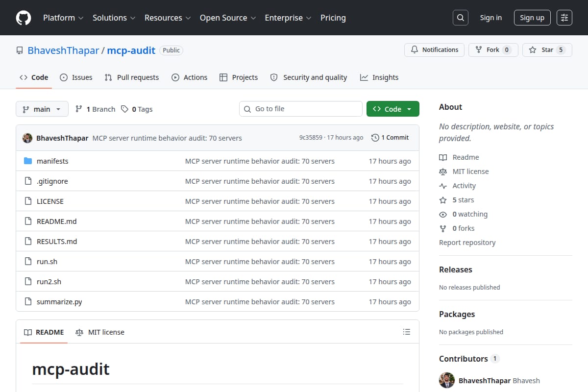Open commit message on the manifests row
Viewport: 588px width, 392px height.
tap(260, 161)
